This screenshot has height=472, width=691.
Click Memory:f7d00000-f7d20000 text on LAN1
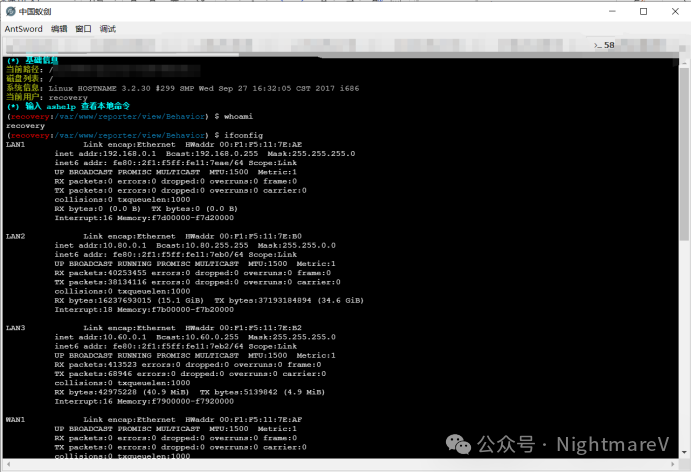coord(175,218)
